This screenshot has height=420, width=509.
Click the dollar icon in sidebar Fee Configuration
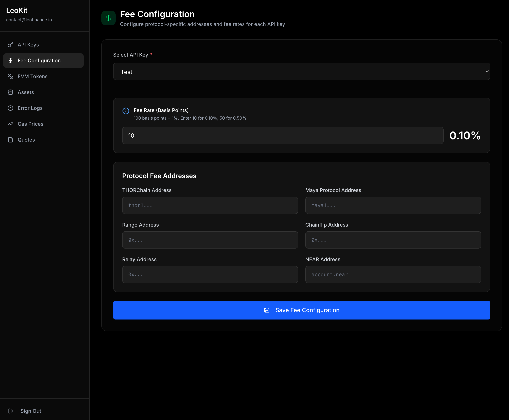click(10, 61)
